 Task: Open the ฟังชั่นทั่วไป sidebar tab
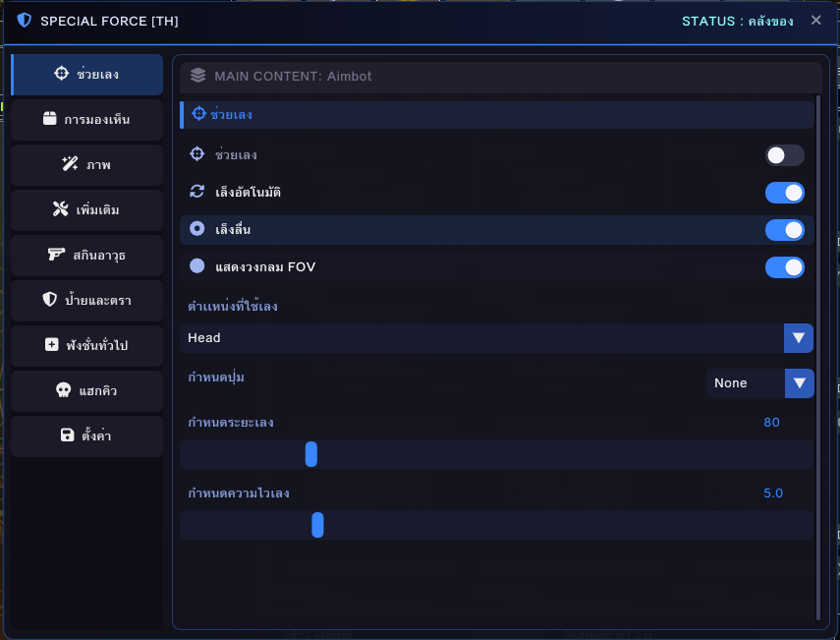tap(86, 345)
